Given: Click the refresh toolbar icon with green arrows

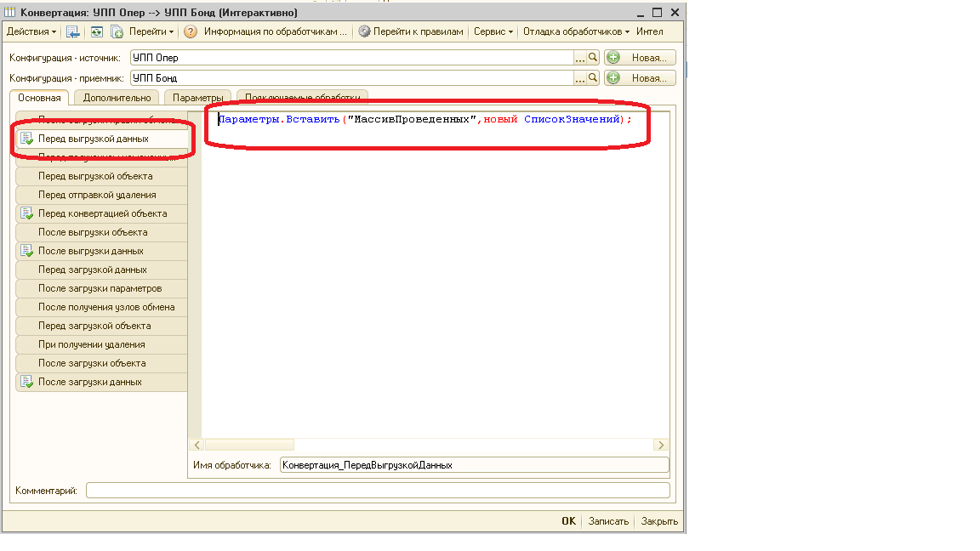Looking at the screenshot, I should pos(97,31).
